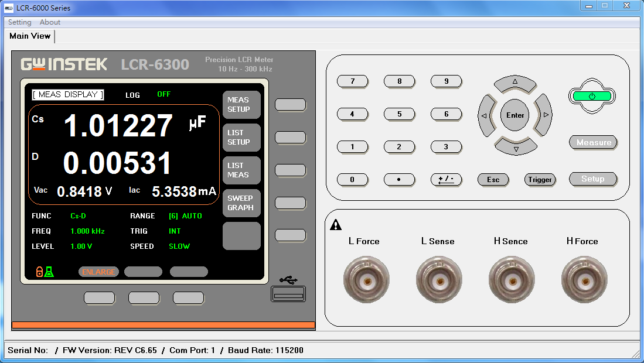Click numeric key 6

[447, 114]
